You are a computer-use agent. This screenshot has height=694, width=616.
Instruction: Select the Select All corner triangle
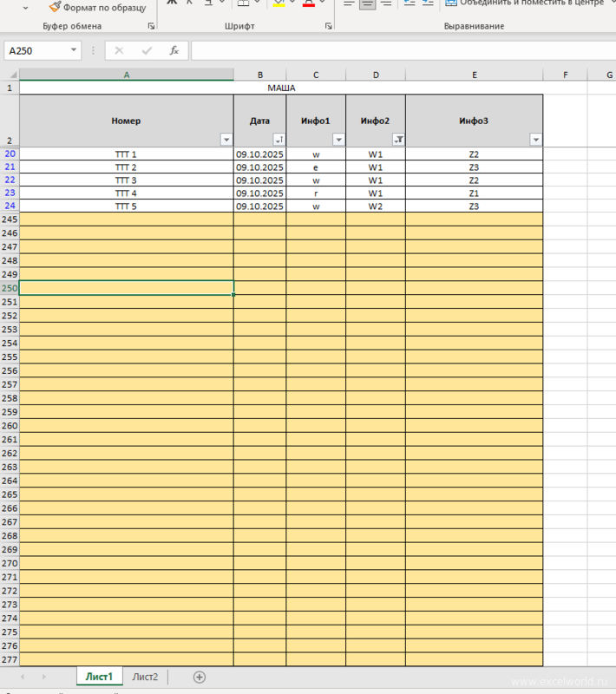pos(10,75)
